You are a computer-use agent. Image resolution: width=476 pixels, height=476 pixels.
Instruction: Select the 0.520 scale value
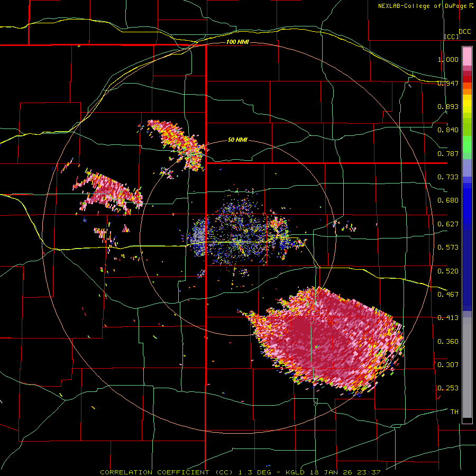pos(448,271)
